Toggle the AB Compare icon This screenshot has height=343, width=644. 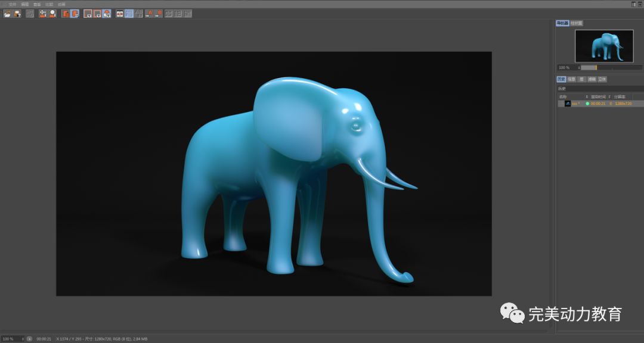120,13
